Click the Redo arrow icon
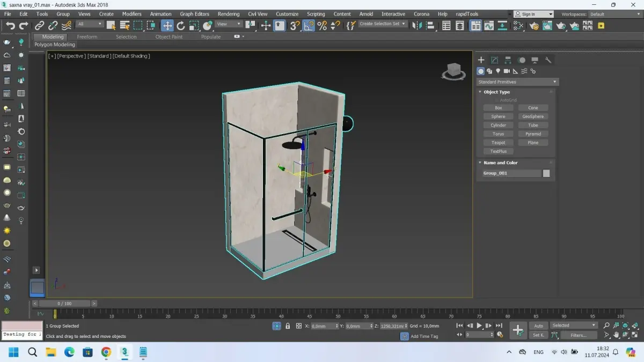 pyautogui.click(x=24, y=25)
